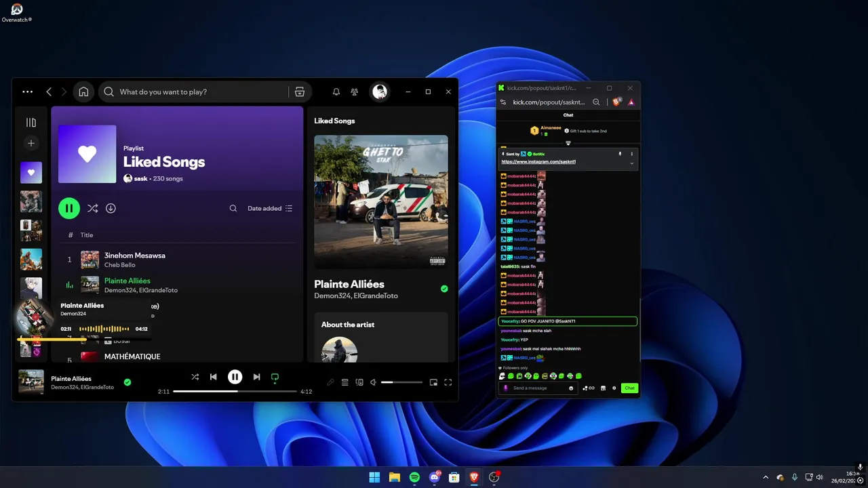The height and width of the screenshot is (488, 868).
Task: Select Liked Songs heart in sidebar
Action: click(x=31, y=173)
